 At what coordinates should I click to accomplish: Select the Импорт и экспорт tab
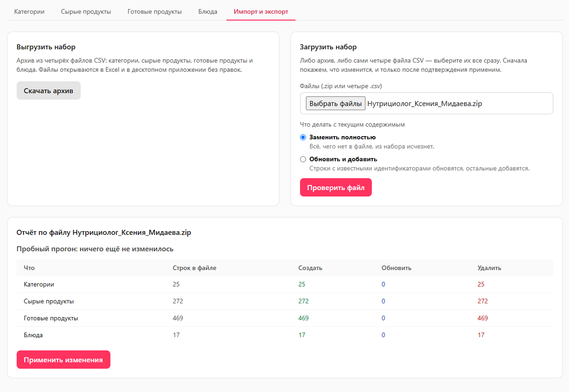click(261, 12)
